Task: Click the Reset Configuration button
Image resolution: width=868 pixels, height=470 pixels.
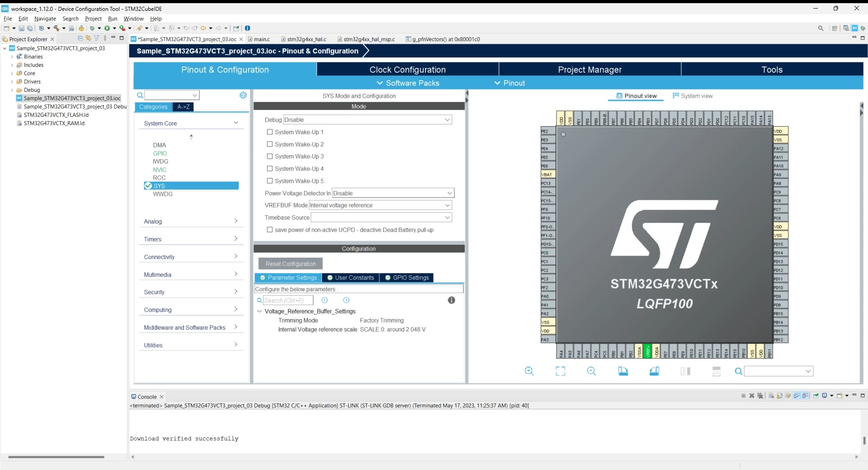Action: point(291,264)
